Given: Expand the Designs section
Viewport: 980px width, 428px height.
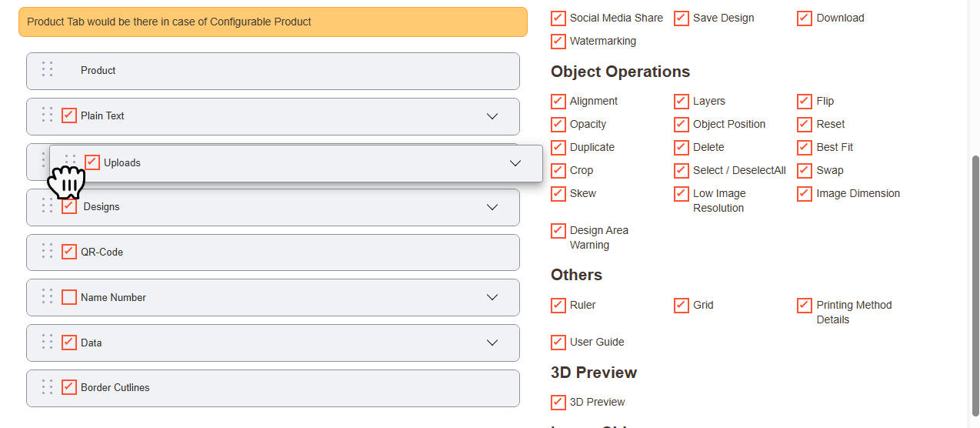Looking at the screenshot, I should pyautogui.click(x=492, y=207).
